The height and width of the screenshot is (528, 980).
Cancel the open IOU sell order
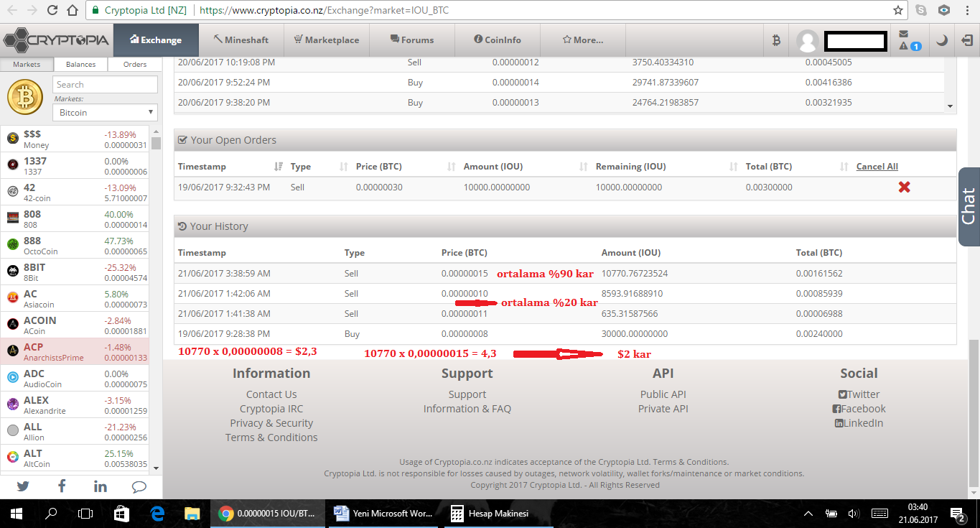(905, 187)
